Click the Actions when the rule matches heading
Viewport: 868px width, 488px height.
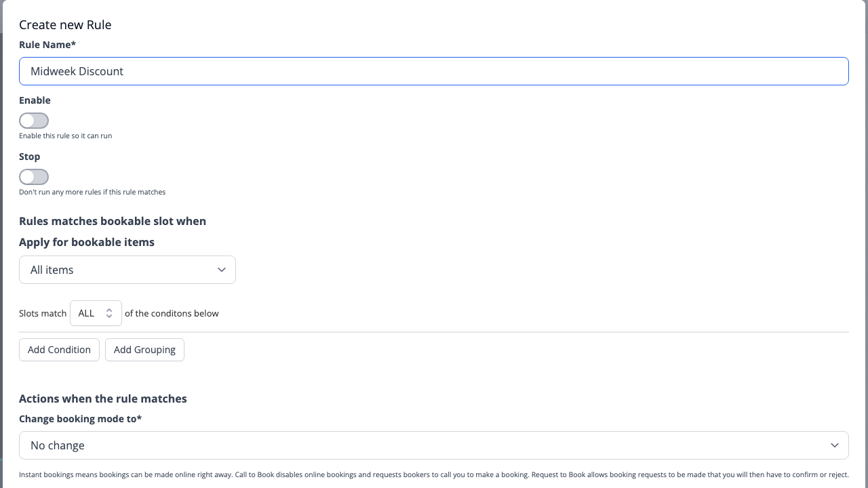click(x=102, y=399)
